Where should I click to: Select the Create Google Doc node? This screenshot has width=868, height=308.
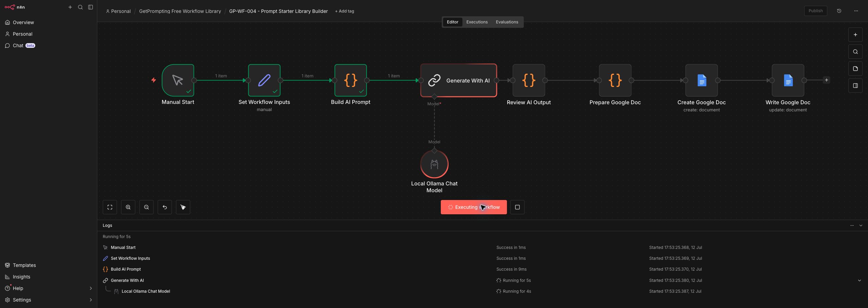point(702,80)
